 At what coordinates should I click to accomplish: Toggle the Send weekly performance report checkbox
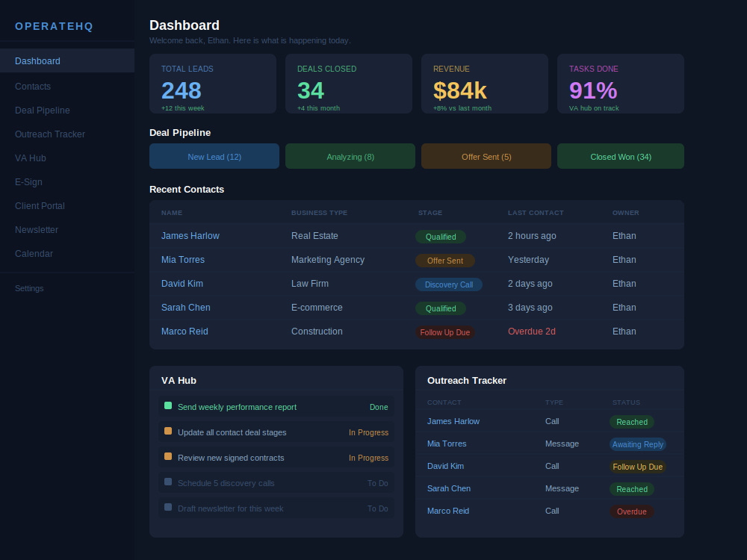click(x=167, y=405)
